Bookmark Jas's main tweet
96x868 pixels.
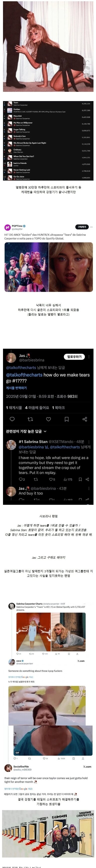click(x=67, y=419)
